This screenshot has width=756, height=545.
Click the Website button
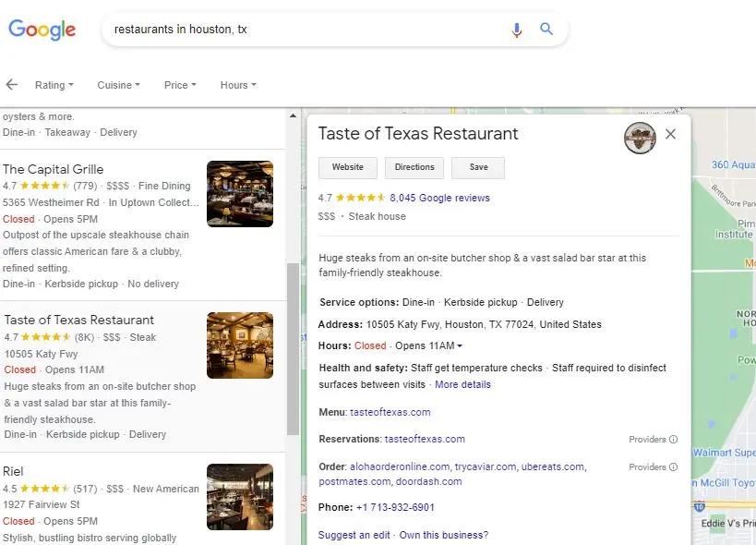pyautogui.click(x=348, y=167)
